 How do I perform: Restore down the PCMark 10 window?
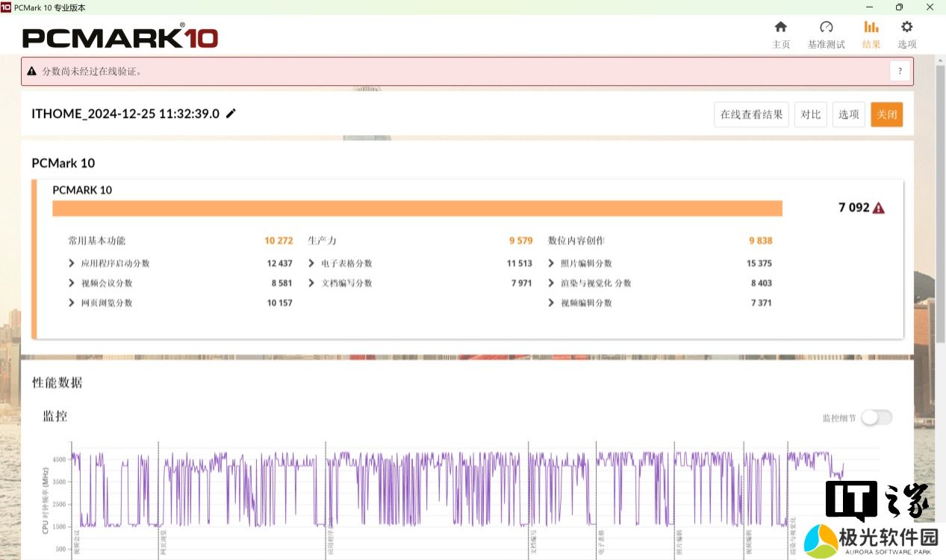tap(899, 7)
